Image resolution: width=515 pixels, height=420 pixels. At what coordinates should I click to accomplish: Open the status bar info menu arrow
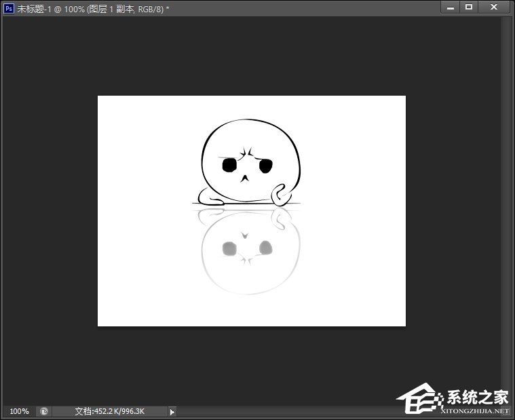pyautogui.click(x=172, y=411)
